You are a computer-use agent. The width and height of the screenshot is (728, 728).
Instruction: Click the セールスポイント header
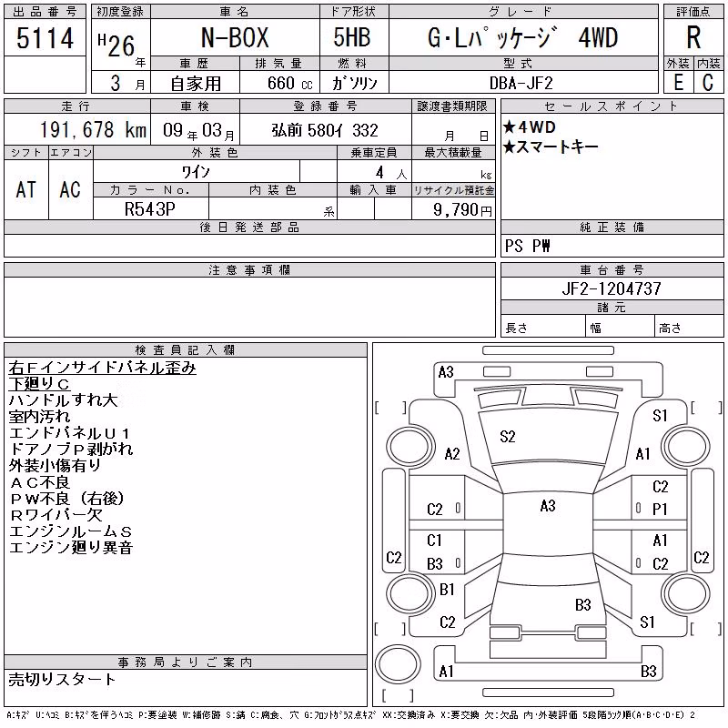click(x=612, y=106)
